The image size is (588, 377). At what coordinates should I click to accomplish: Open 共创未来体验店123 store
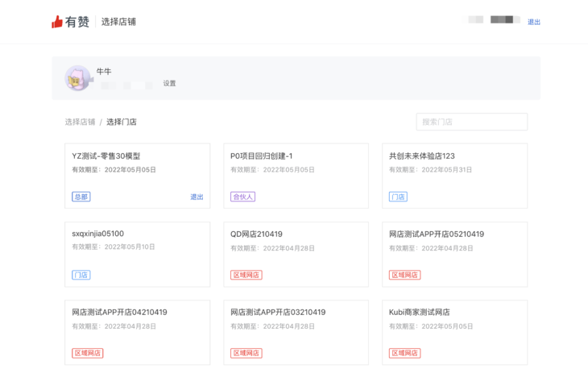tap(454, 168)
